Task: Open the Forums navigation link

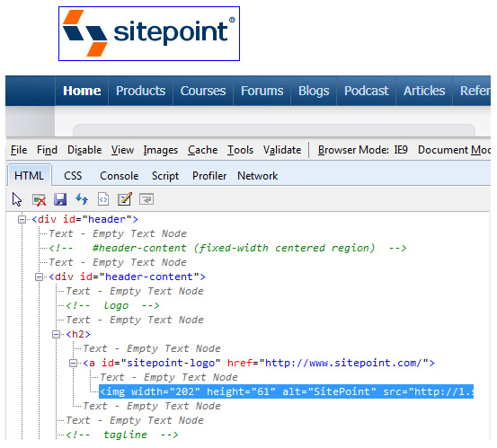Action: tap(262, 91)
